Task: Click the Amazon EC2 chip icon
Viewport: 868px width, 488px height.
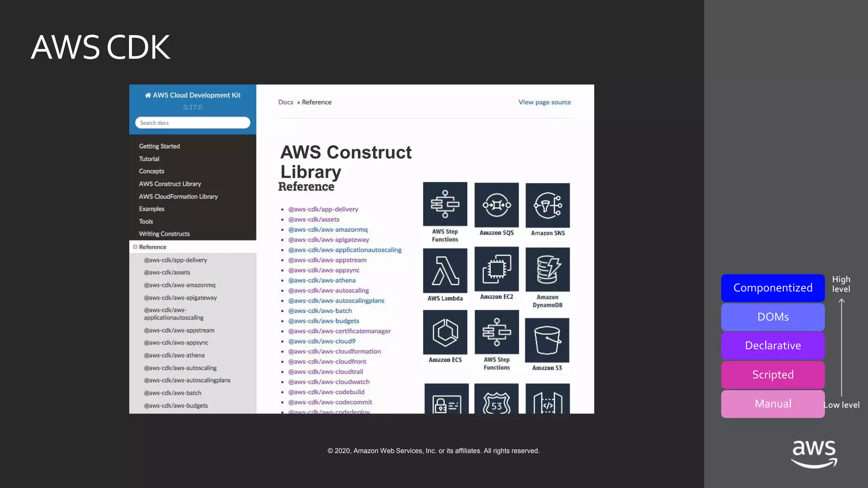Action: click(x=496, y=269)
